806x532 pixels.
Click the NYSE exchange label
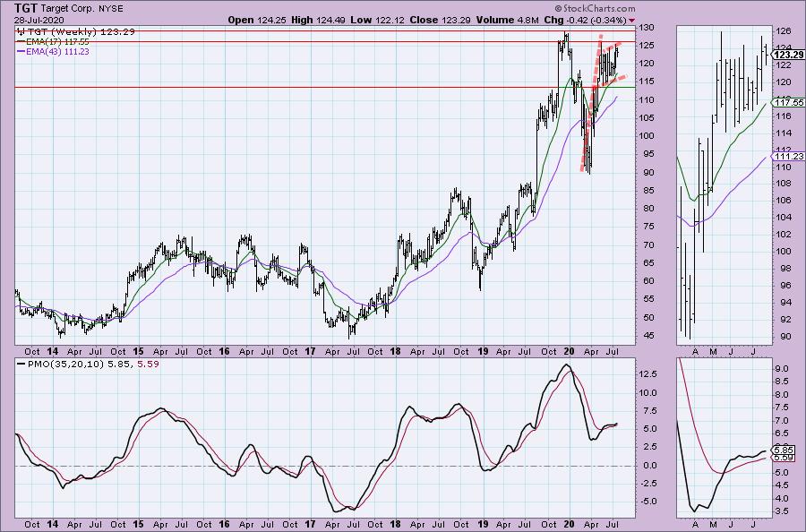[x=111, y=9]
